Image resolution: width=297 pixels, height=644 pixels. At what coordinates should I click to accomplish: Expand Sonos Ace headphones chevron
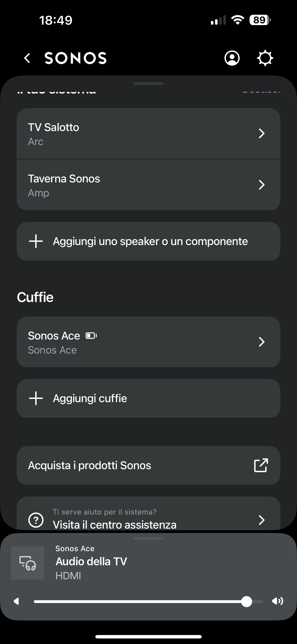click(x=262, y=342)
